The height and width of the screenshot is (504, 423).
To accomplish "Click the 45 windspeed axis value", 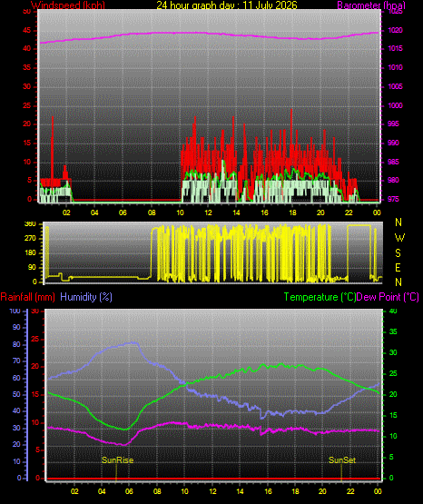I will coord(27,31).
